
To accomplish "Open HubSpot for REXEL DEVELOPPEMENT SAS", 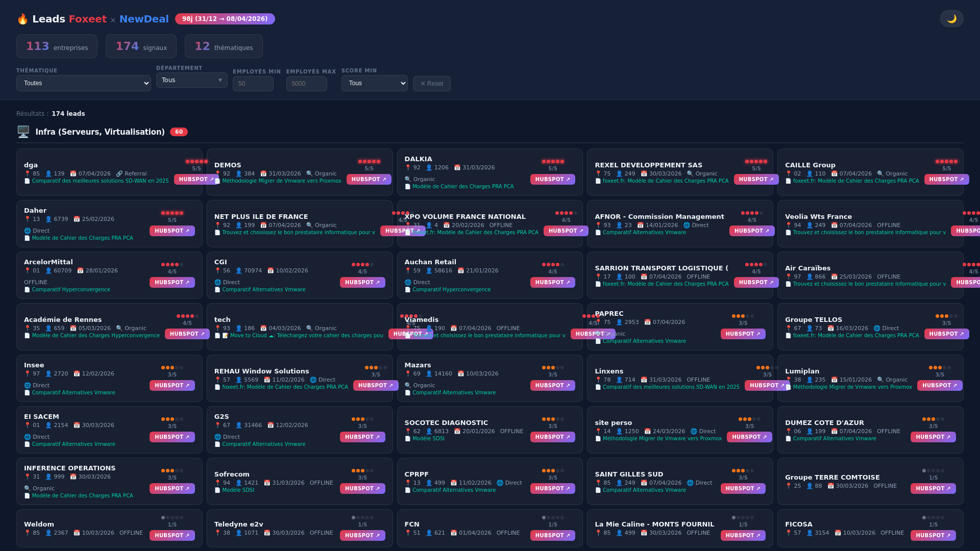I will pyautogui.click(x=756, y=180).
